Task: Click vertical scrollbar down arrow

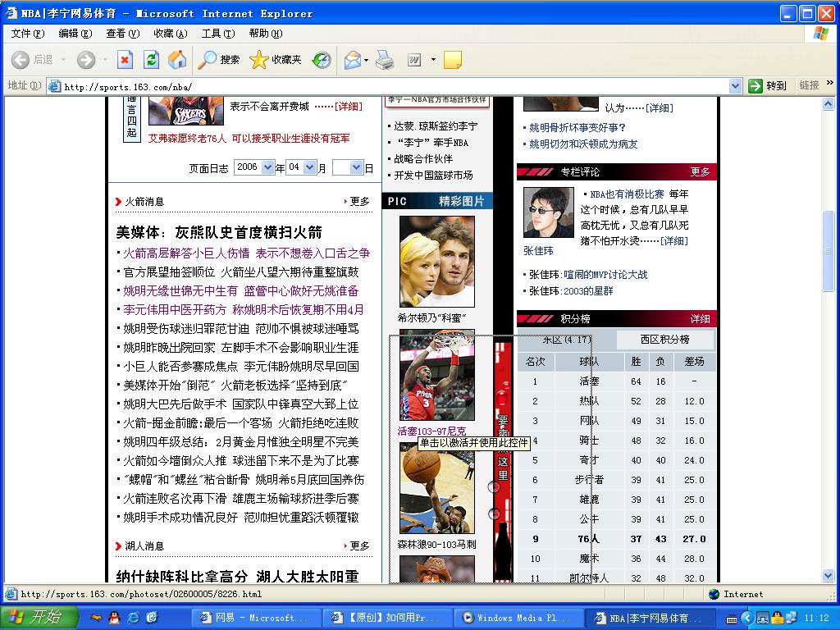Action: coord(829,577)
